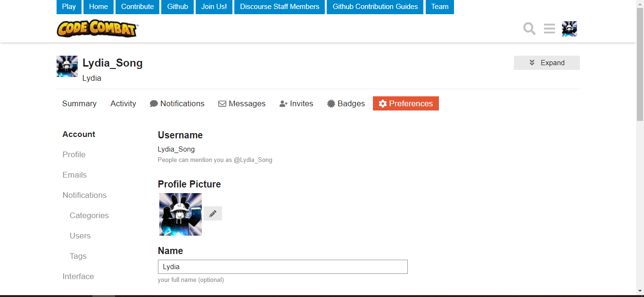This screenshot has width=644, height=297.
Task: Open the Invites tab
Action: pos(296,103)
